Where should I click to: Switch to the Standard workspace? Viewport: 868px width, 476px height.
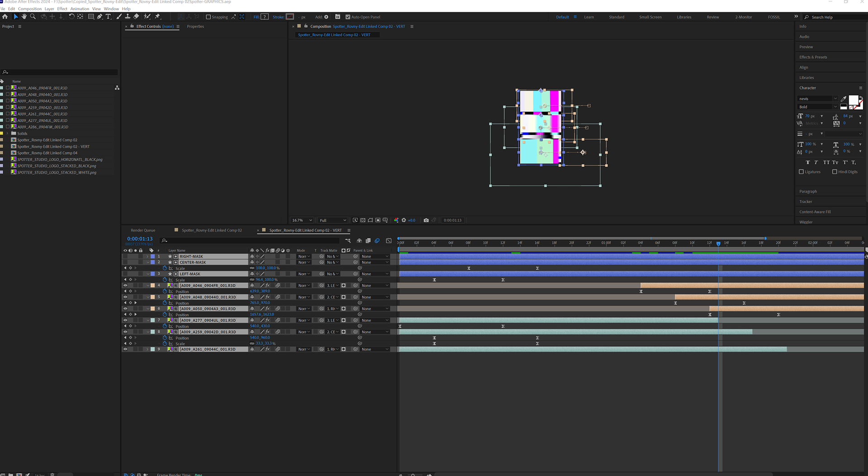617,17
